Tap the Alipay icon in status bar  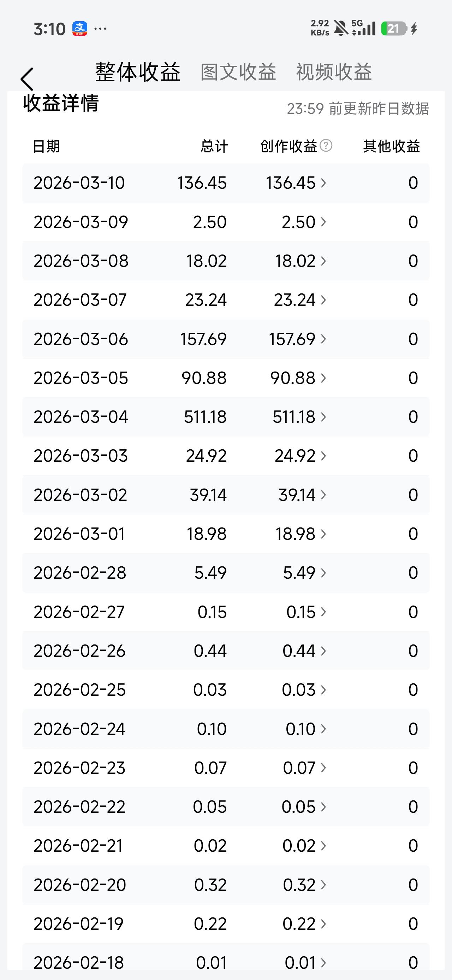point(80,29)
